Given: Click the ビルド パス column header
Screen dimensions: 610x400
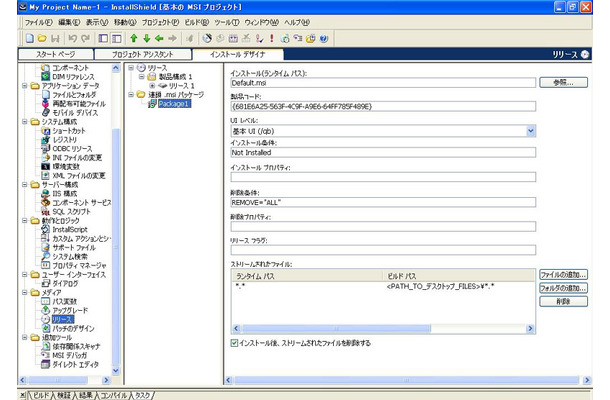Looking at the screenshot, I should point(459,276).
